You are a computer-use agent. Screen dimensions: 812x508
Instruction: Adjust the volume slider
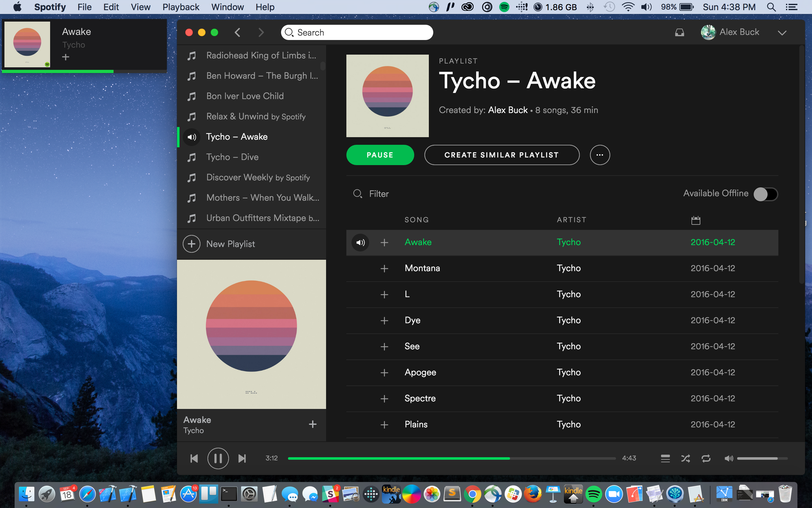pos(762,458)
